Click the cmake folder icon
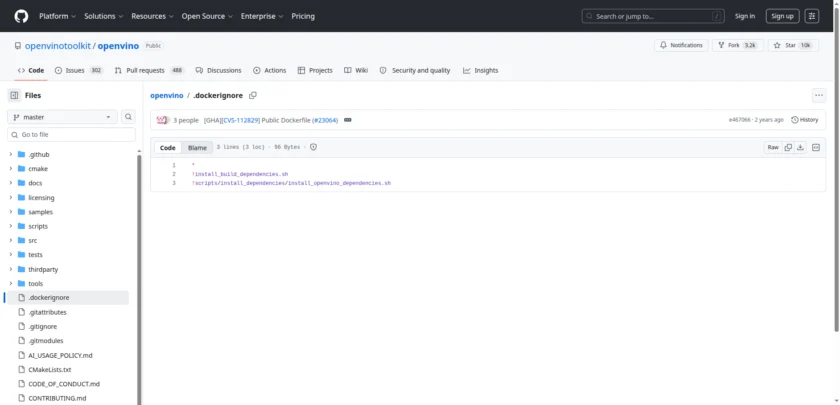Screen dimensions: 840x405 [x=21, y=169]
